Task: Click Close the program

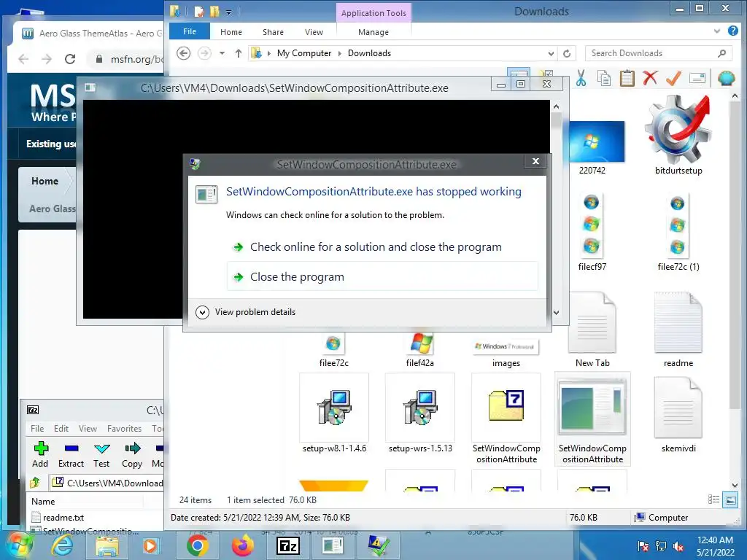Action: (x=382, y=276)
